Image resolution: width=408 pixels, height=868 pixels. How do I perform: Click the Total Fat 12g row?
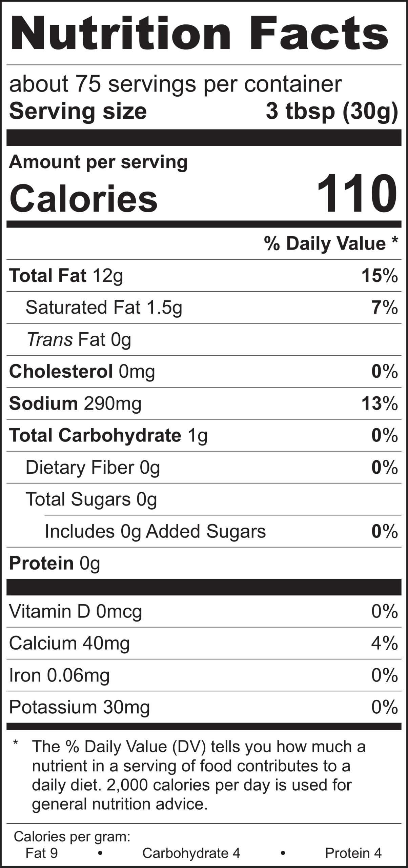point(66,275)
